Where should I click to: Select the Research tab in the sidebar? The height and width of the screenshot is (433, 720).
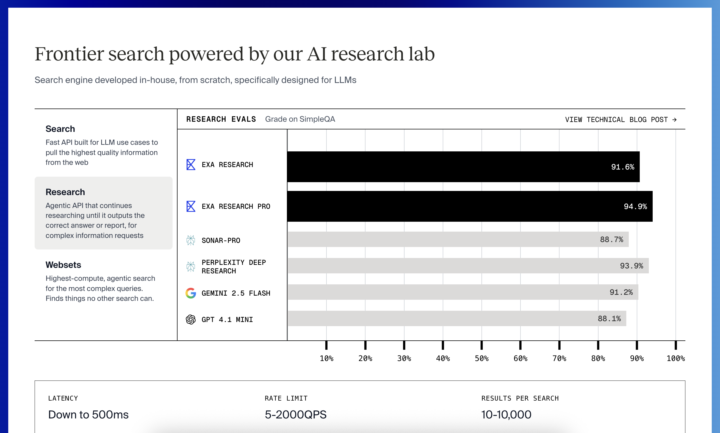(103, 213)
